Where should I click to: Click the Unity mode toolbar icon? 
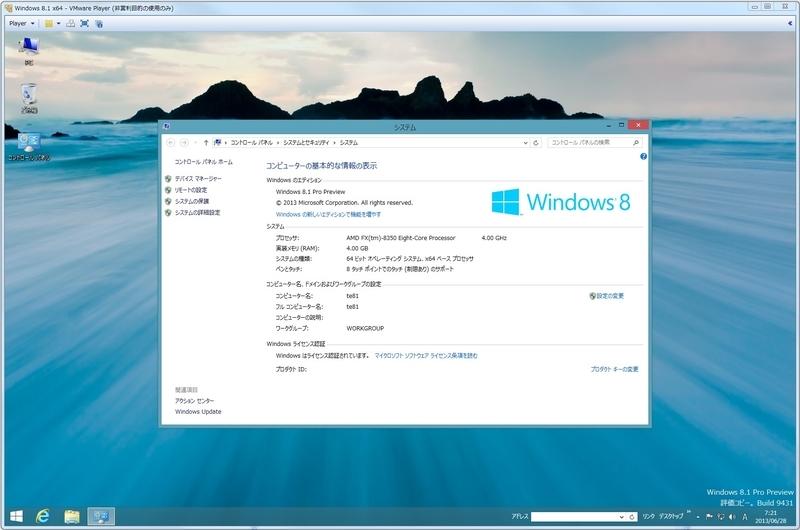click(x=99, y=23)
